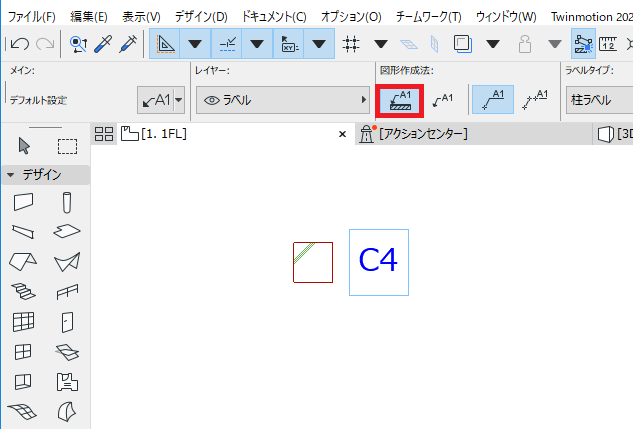Inject parameters with the syringe icon
Screen dimensions: 633x429
(128, 44)
